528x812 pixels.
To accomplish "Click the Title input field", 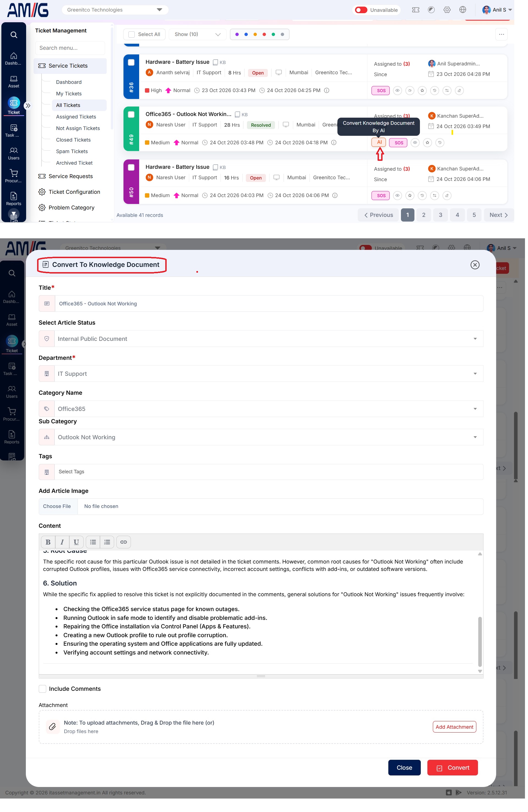I will [261, 304].
